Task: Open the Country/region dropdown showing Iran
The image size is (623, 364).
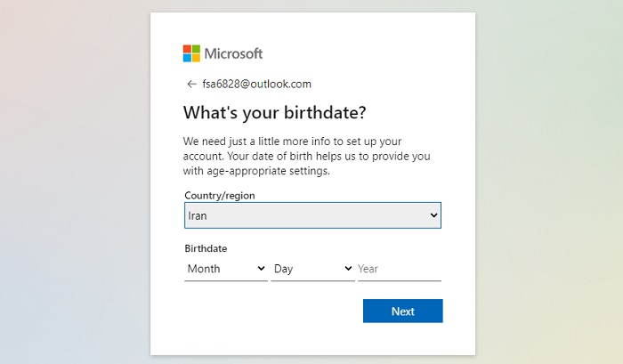Action: pyautogui.click(x=312, y=215)
